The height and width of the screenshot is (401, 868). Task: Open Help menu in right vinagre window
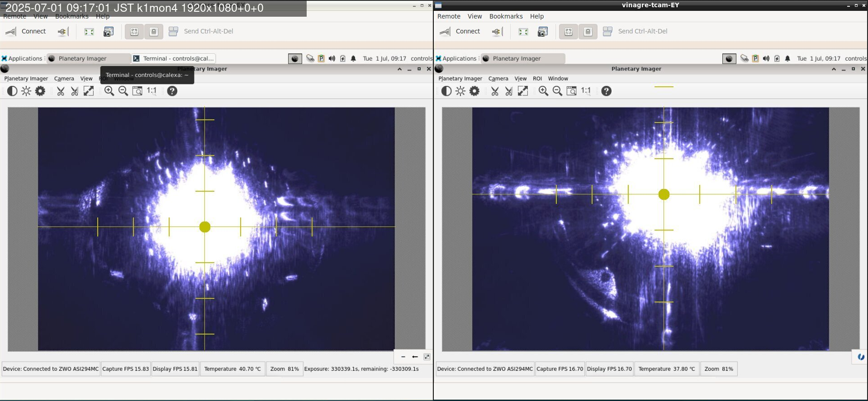tap(537, 16)
